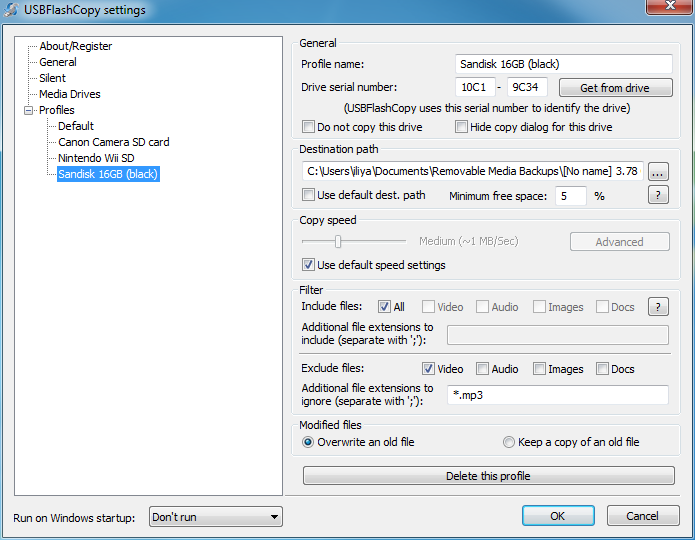Click the extensions to ignore field with *.mp3

558,395
